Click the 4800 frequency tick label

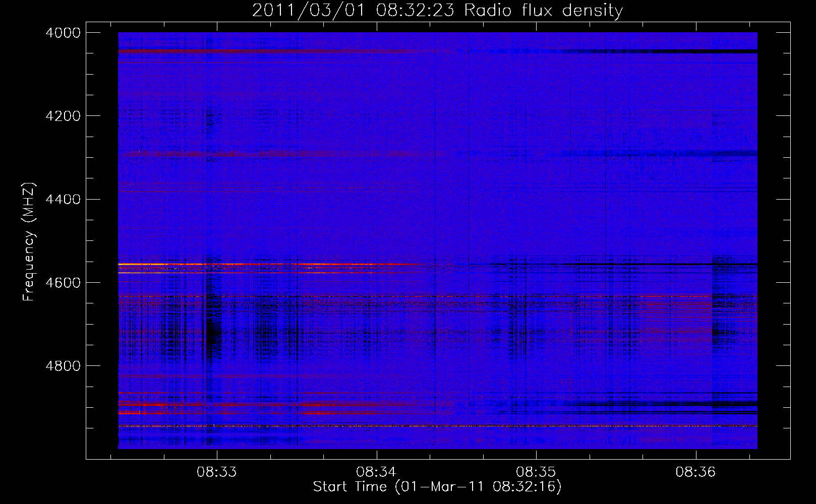[63, 366]
